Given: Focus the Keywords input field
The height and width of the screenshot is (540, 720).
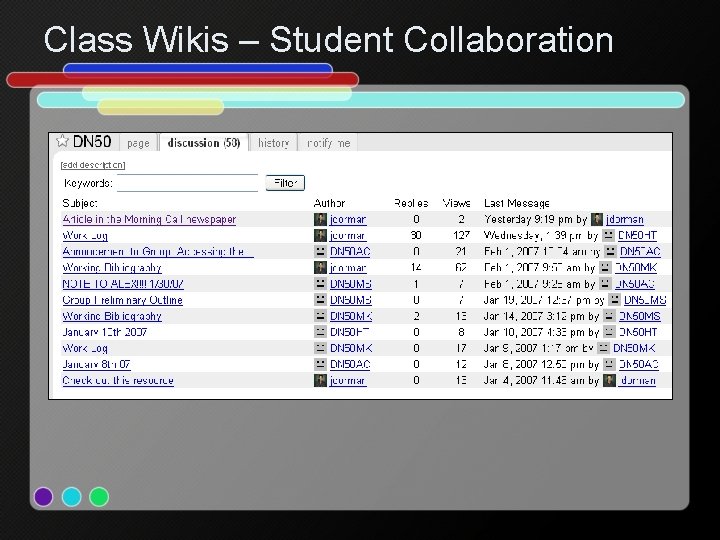Looking at the screenshot, I should tap(187, 183).
